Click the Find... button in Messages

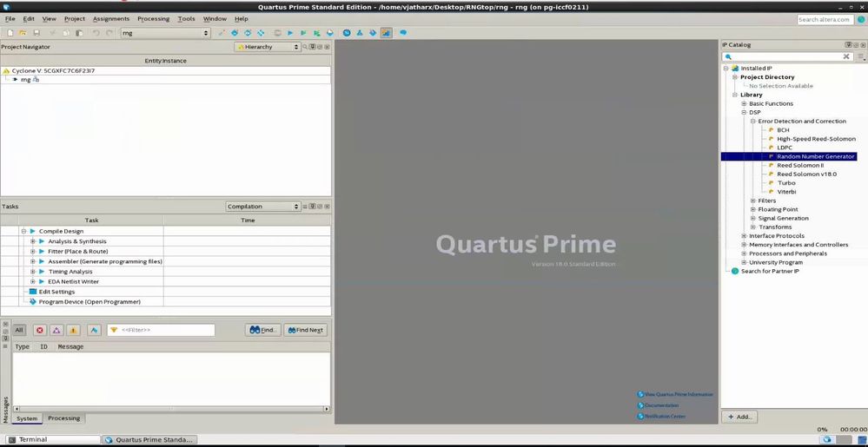pos(263,331)
